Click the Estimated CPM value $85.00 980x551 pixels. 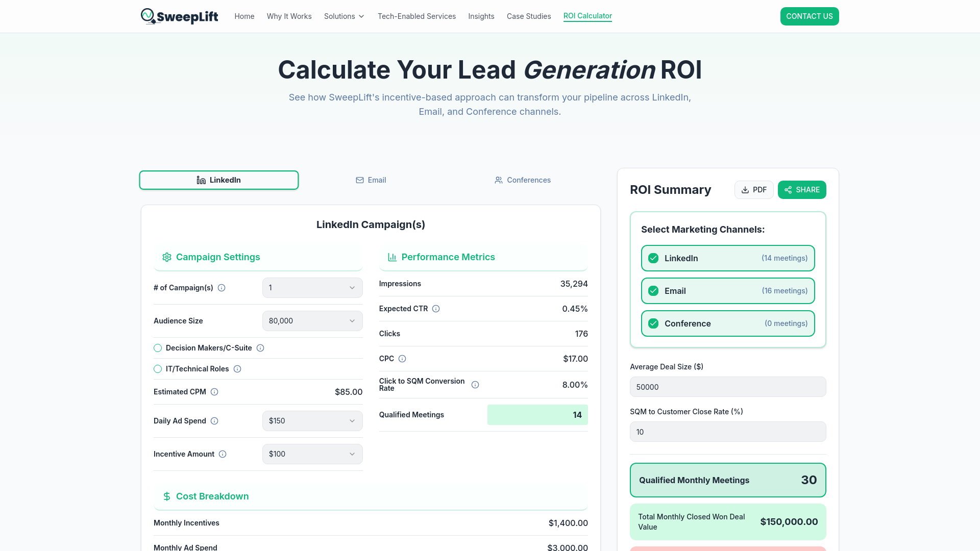tap(349, 392)
